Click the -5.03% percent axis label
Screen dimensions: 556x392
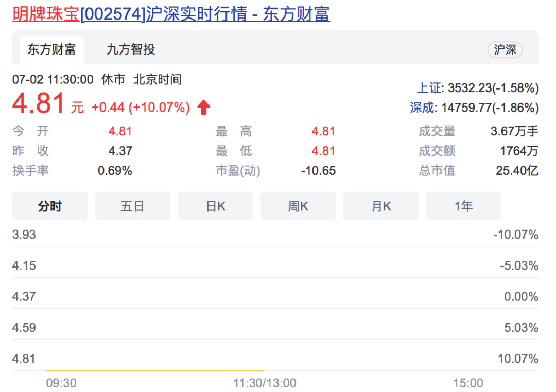[519, 265]
